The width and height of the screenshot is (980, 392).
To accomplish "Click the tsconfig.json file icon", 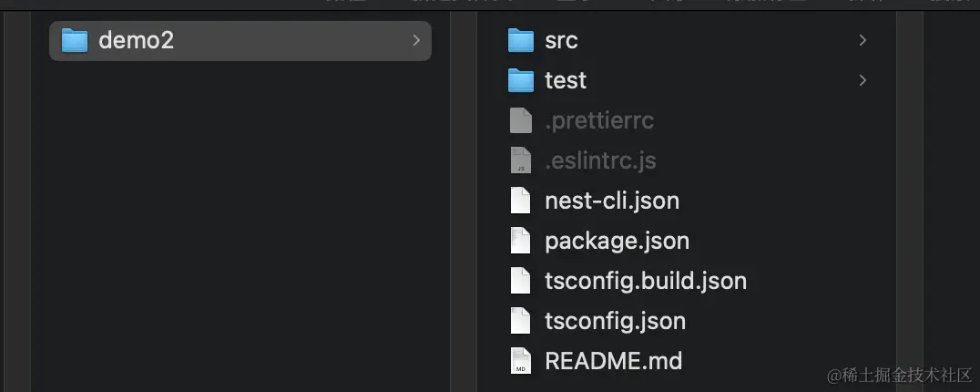I will (521, 321).
